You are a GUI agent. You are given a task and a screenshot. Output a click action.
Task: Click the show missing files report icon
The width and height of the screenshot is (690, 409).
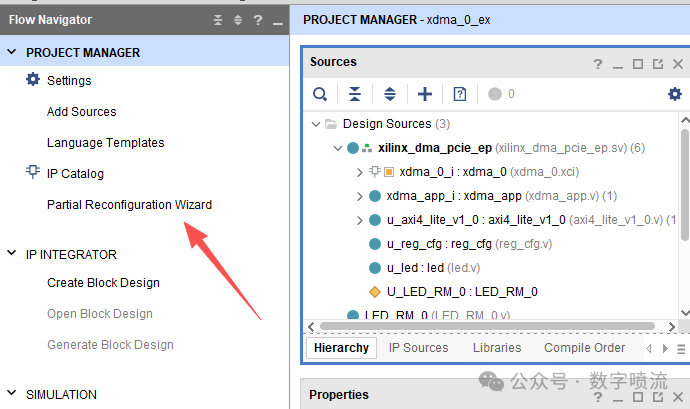(460, 94)
